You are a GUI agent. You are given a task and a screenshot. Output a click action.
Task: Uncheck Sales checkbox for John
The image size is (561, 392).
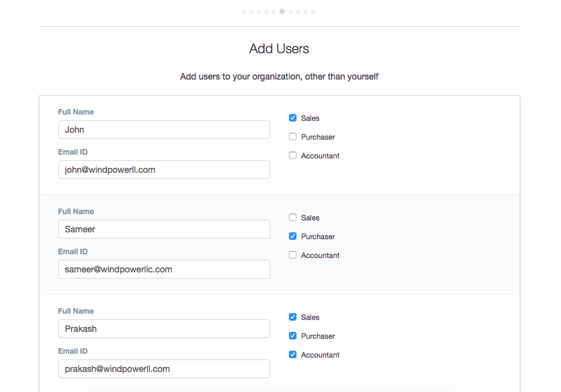(293, 118)
